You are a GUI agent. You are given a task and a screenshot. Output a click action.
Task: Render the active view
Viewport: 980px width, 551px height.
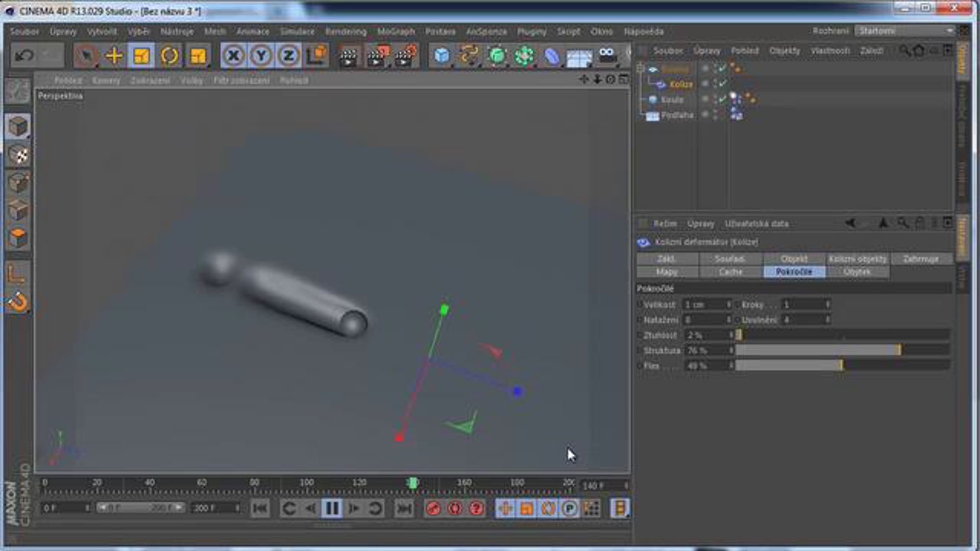tap(348, 56)
